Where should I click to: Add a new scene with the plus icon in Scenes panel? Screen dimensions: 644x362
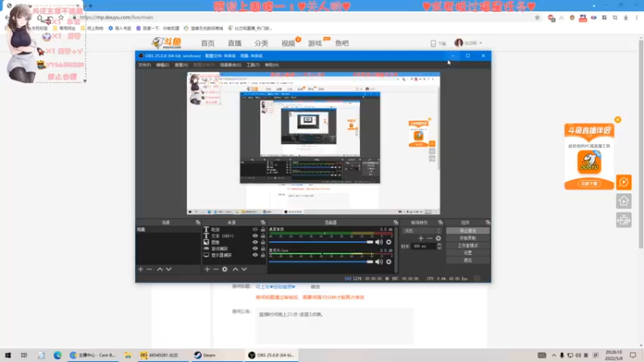[x=140, y=269]
